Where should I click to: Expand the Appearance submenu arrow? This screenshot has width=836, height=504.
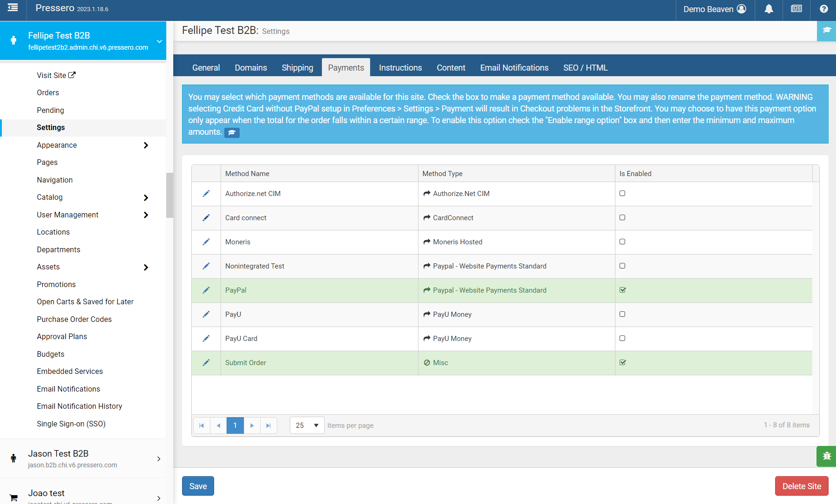coord(146,145)
